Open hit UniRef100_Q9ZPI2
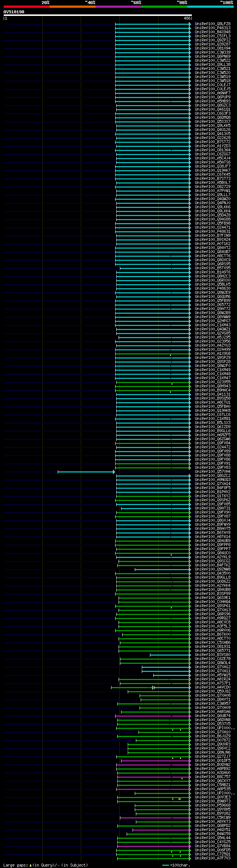Image resolution: width=237 pixels, height=868 pixels. point(213,40)
